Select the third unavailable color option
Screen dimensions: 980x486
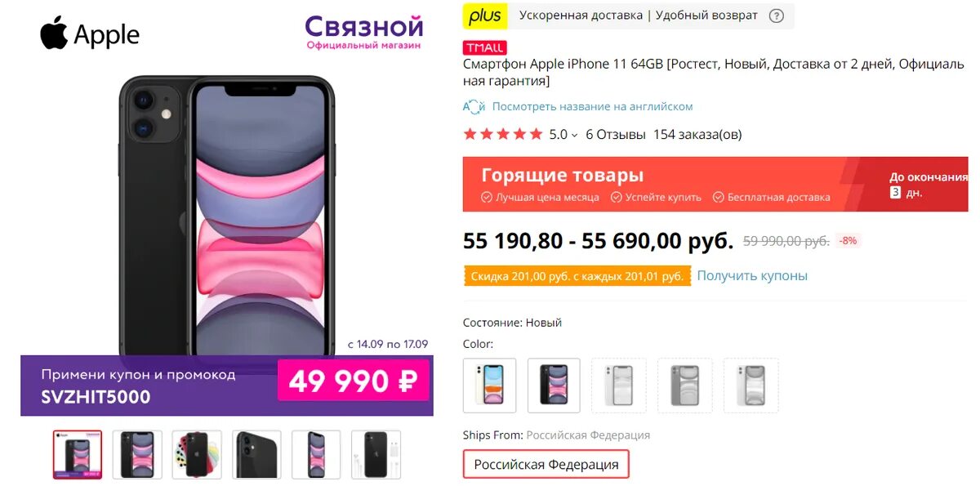pyautogui.click(x=619, y=385)
